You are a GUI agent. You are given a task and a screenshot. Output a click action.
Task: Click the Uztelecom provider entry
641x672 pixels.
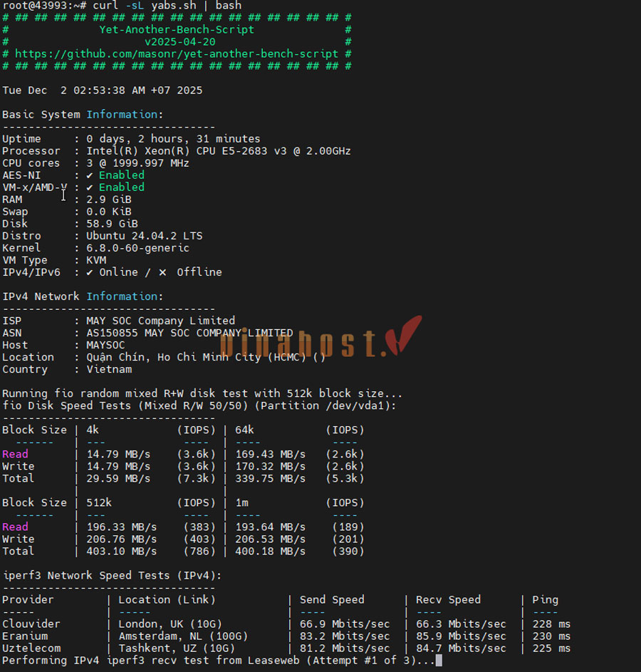pyautogui.click(x=31, y=648)
